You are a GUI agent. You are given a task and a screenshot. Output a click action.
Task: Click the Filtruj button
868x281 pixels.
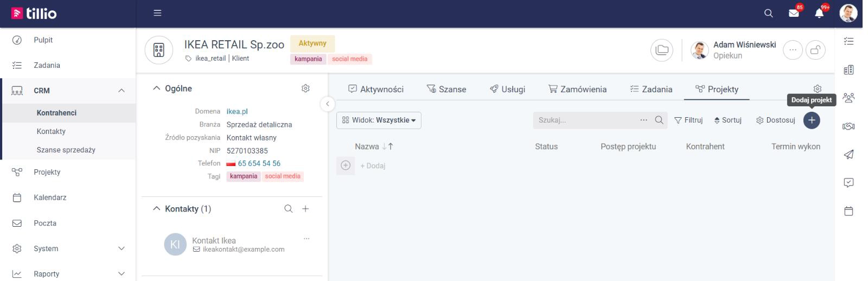coord(688,120)
